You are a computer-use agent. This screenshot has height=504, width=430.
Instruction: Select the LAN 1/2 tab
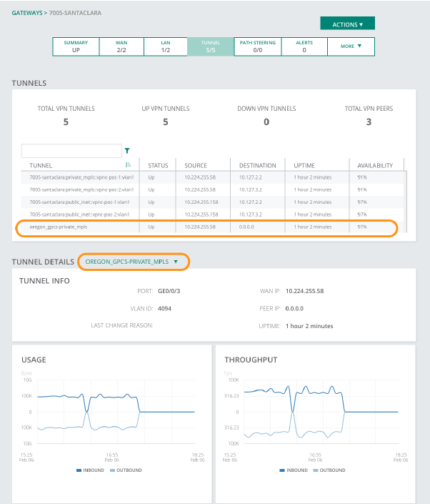point(166,46)
